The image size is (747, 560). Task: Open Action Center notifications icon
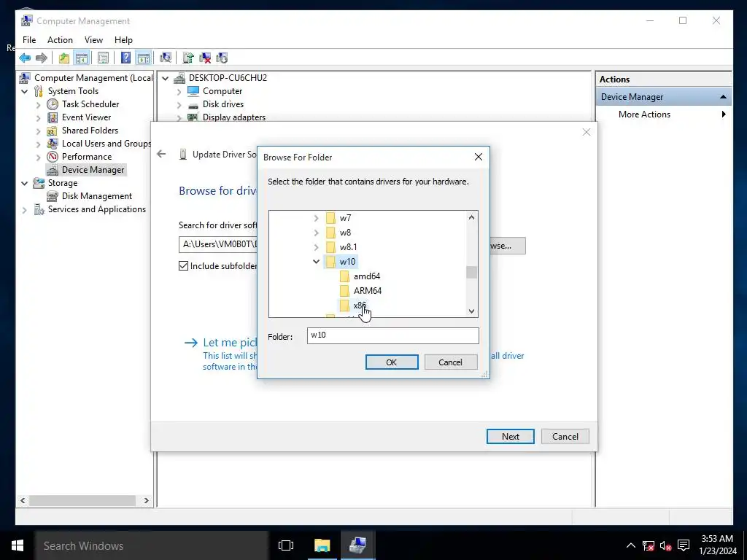point(684,545)
